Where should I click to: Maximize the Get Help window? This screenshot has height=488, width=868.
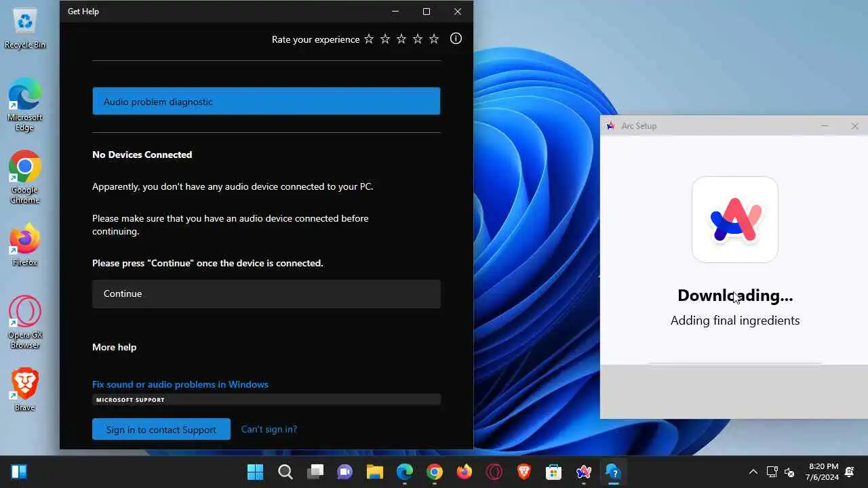(427, 12)
